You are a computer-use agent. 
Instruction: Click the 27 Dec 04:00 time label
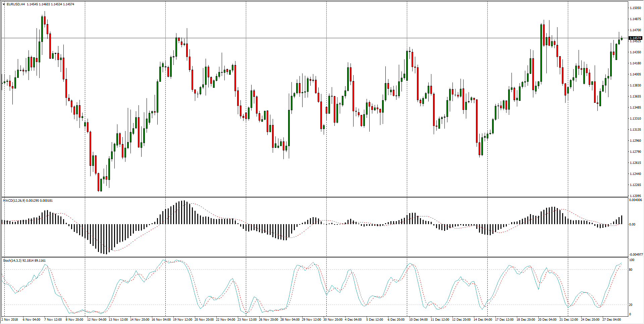(x=611, y=320)
